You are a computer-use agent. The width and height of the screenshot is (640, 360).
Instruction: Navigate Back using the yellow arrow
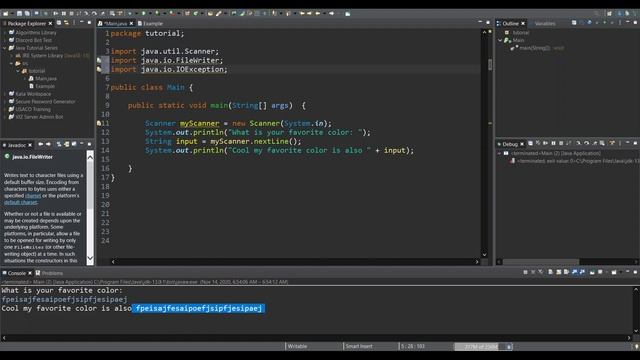(x=317, y=13)
